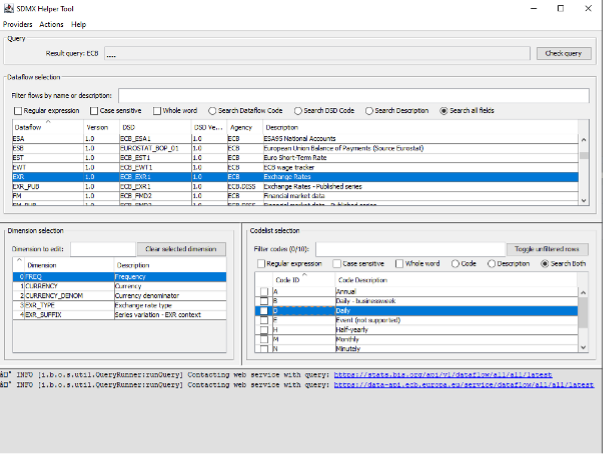The image size is (604, 454).
Task: Select the Search Description radio button
Action: point(369,110)
